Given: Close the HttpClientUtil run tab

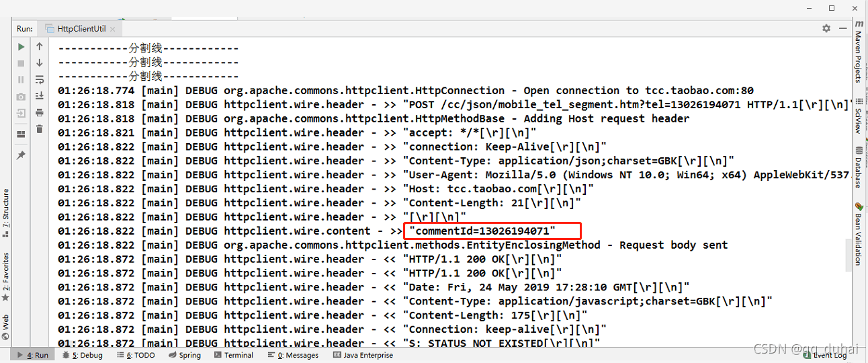Looking at the screenshot, I should tap(112, 29).
